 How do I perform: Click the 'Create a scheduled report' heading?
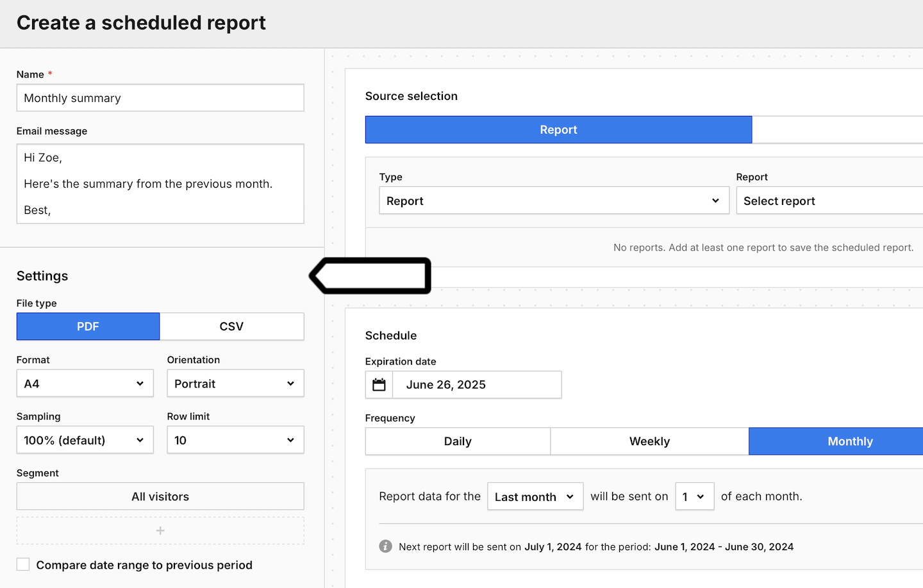[141, 23]
